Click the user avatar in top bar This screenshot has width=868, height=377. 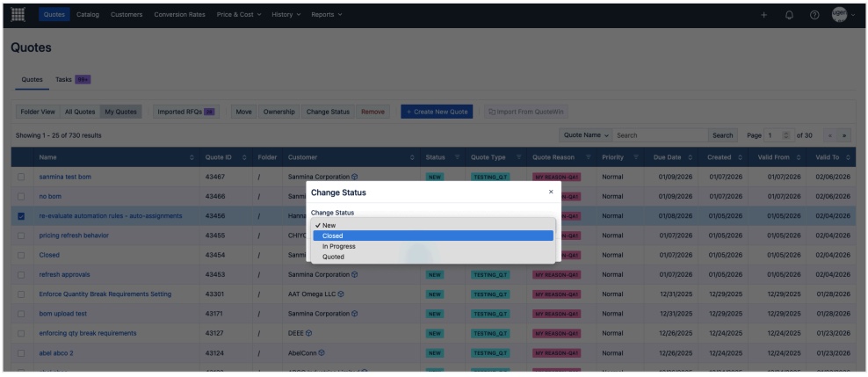click(x=839, y=15)
